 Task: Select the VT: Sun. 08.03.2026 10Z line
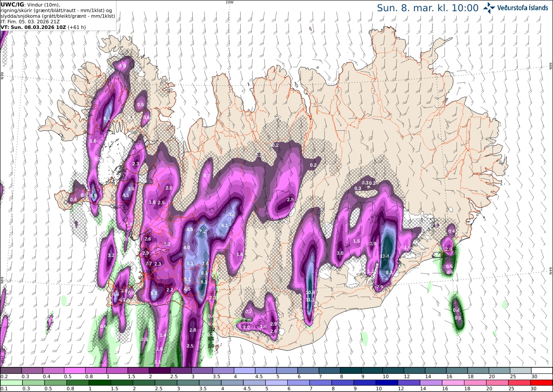34,27
